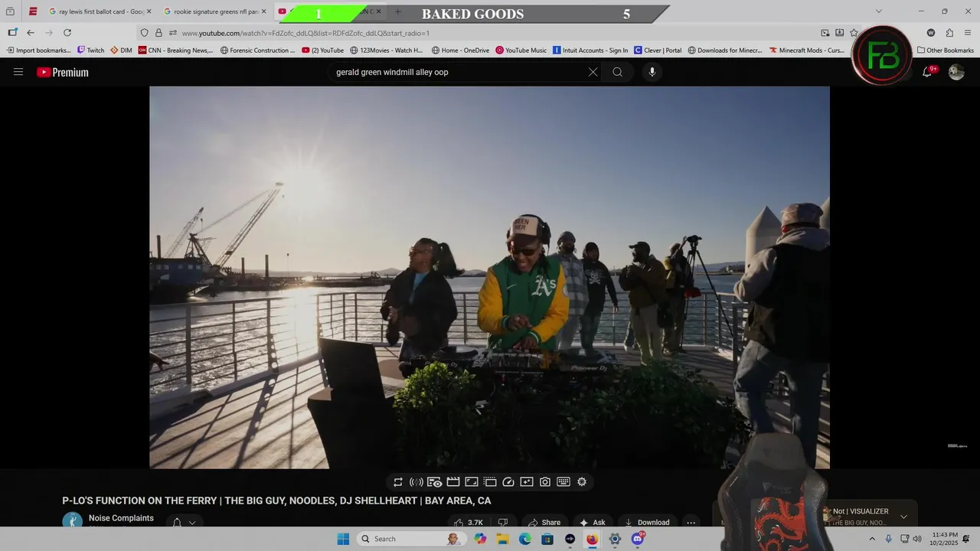Screen dimensions: 980x551
Task: Toggle the subscription notification bell
Action: (x=177, y=523)
